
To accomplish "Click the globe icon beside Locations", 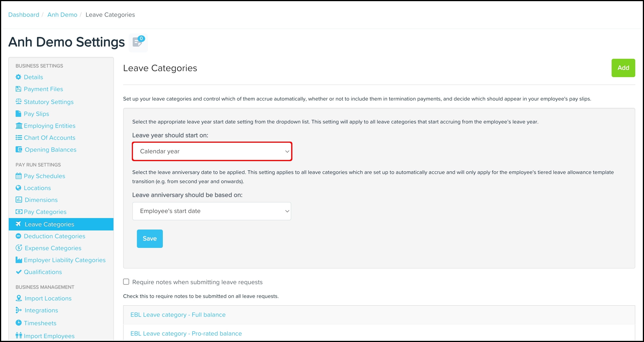I will pyautogui.click(x=19, y=188).
